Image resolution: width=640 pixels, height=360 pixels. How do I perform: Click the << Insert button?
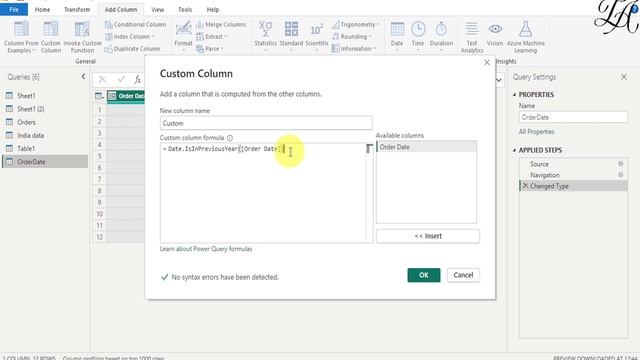[x=428, y=236]
